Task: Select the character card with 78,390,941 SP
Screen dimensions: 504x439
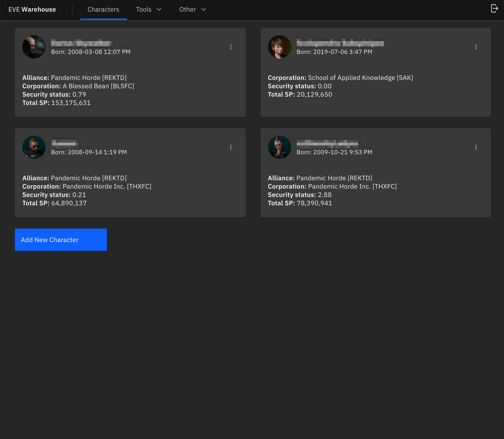Action: [375, 173]
